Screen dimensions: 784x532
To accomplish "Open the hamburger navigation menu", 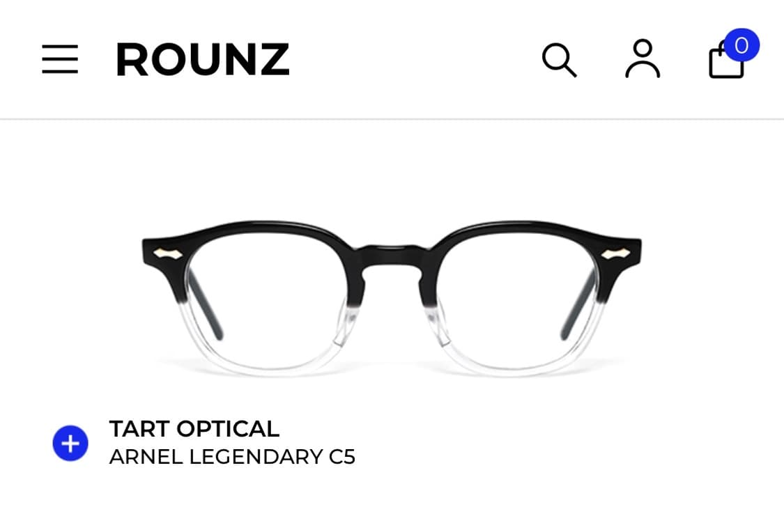I will 60,59.
